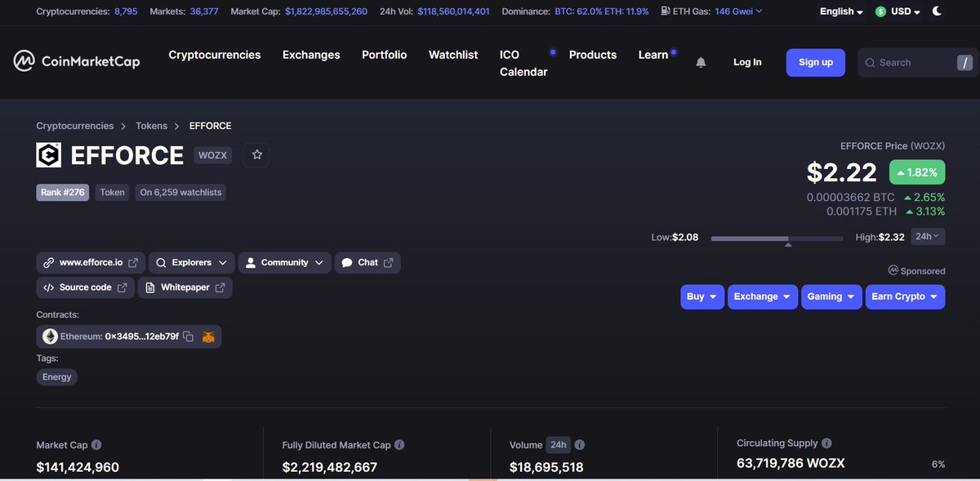The width and height of the screenshot is (980, 481).
Task: Click Fully Diluted Market Cap info icon
Action: 399,445
